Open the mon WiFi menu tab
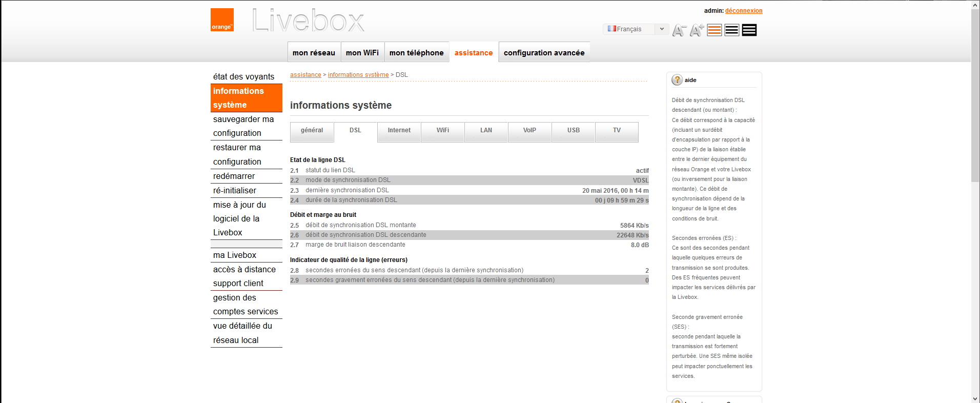Viewport: 980px width, 403px height. pyautogui.click(x=362, y=52)
